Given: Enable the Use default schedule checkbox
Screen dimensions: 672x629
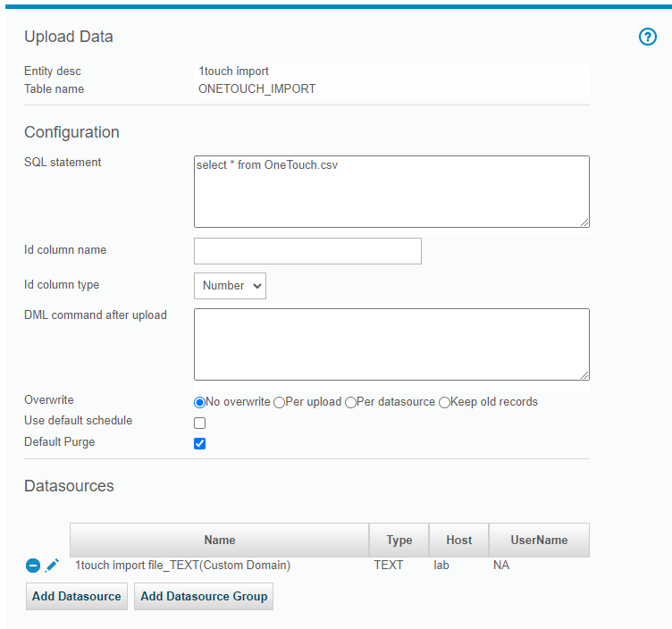Looking at the screenshot, I should 200,424.
